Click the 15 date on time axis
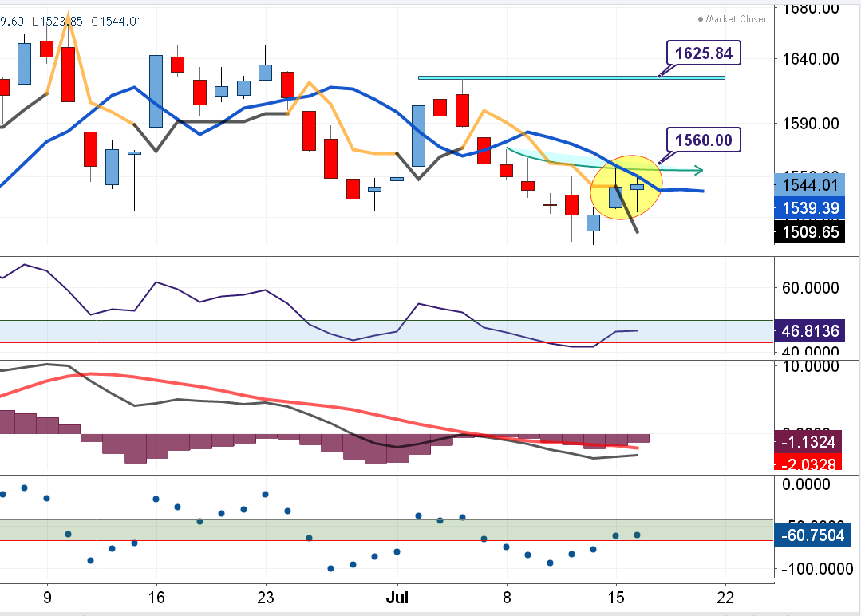Image resolution: width=861 pixels, height=616 pixels. pyautogui.click(x=615, y=596)
